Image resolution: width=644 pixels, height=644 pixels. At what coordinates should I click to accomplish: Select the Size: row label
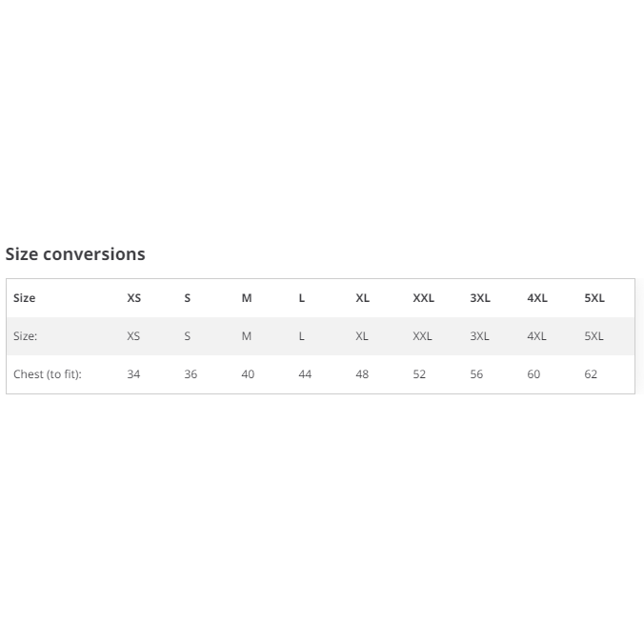pyautogui.click(x=25, y=336)
